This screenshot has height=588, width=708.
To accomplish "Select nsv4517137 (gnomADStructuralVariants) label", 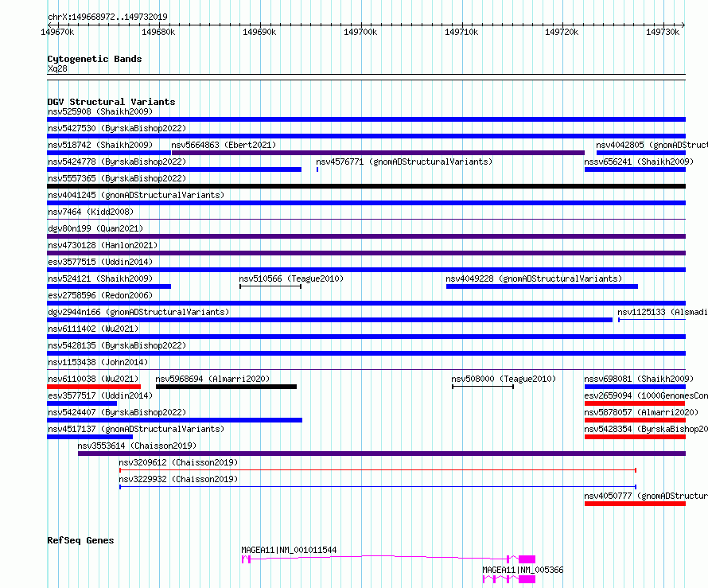I will [136, 429].
